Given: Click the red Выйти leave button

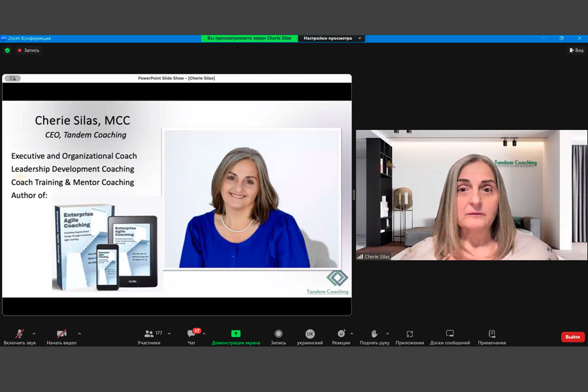Looking at the screenshot, I should click(572, 337).
